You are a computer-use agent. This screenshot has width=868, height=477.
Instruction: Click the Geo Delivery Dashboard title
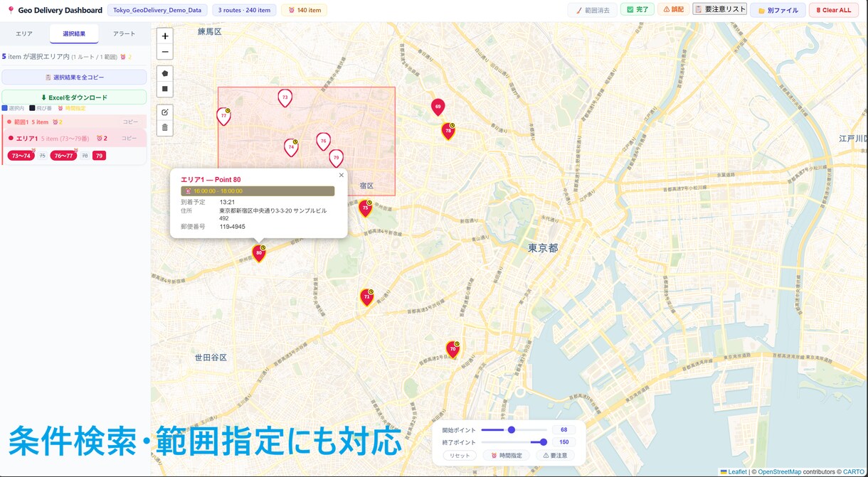tap(60, 10)
